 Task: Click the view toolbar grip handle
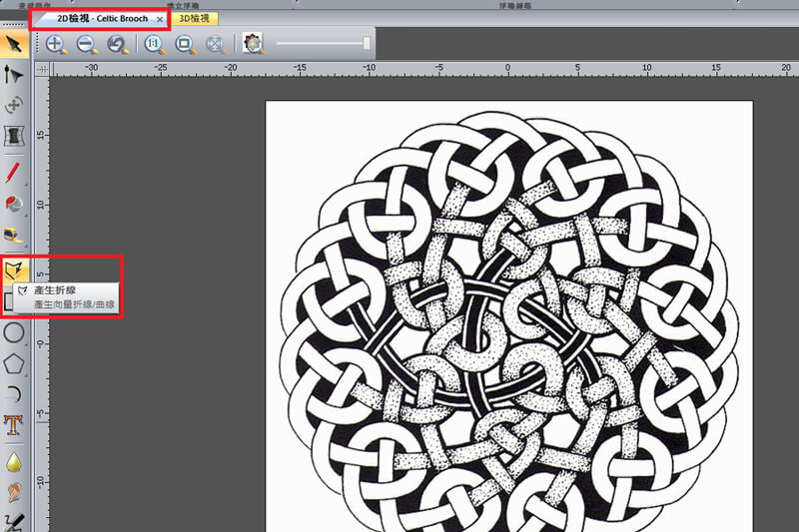pos(37,44)
